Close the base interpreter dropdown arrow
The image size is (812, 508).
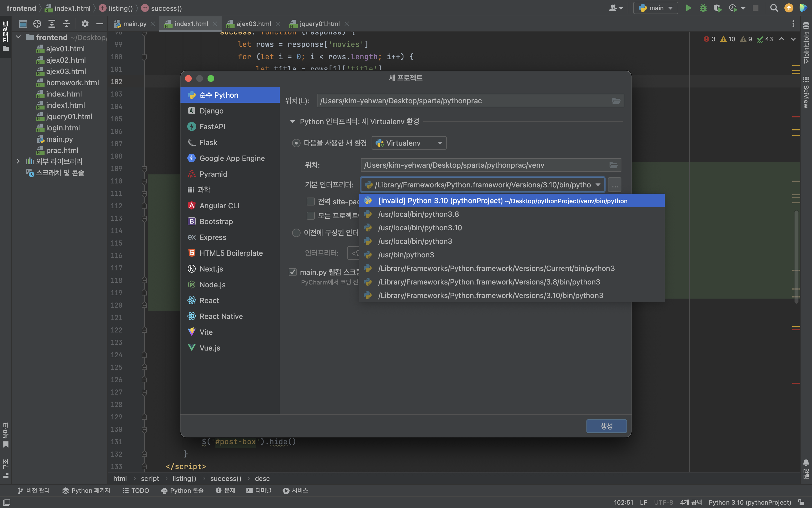598,185
